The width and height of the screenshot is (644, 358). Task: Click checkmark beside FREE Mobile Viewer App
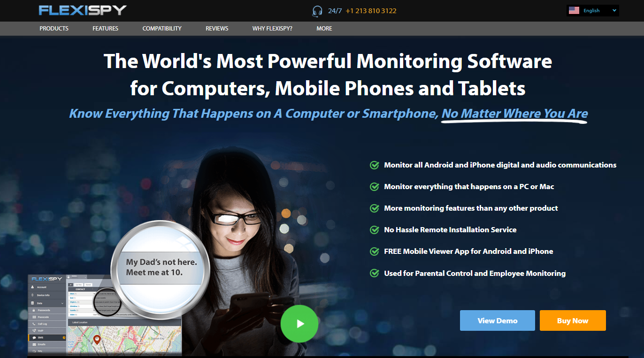pyautogui.click(x=375, y=251)
